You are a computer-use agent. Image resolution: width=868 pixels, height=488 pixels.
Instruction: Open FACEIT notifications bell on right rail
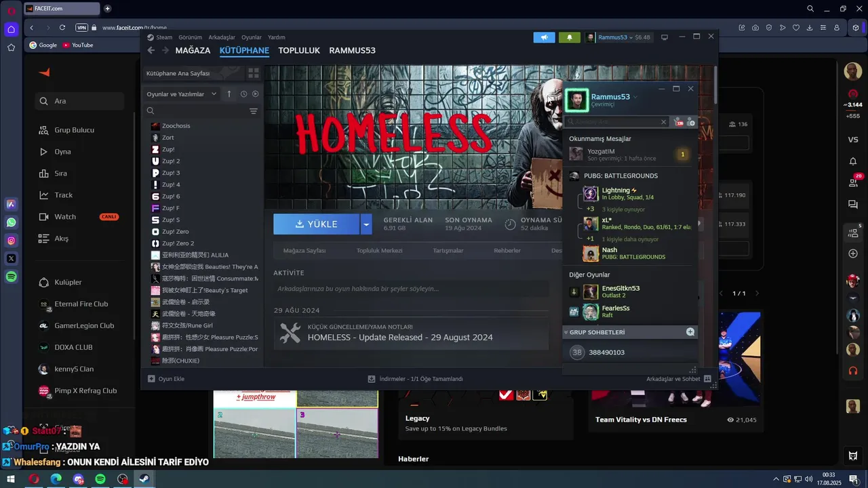click(853, 161)
